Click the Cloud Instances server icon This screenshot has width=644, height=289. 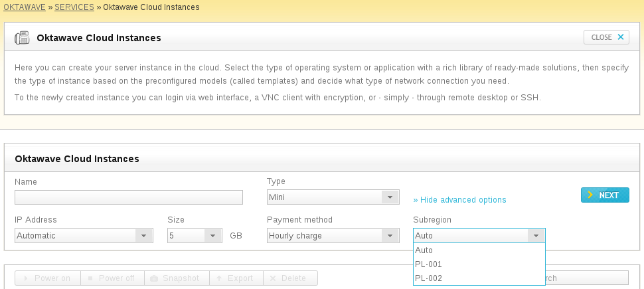pyautogui.click(x=22, y=37)
